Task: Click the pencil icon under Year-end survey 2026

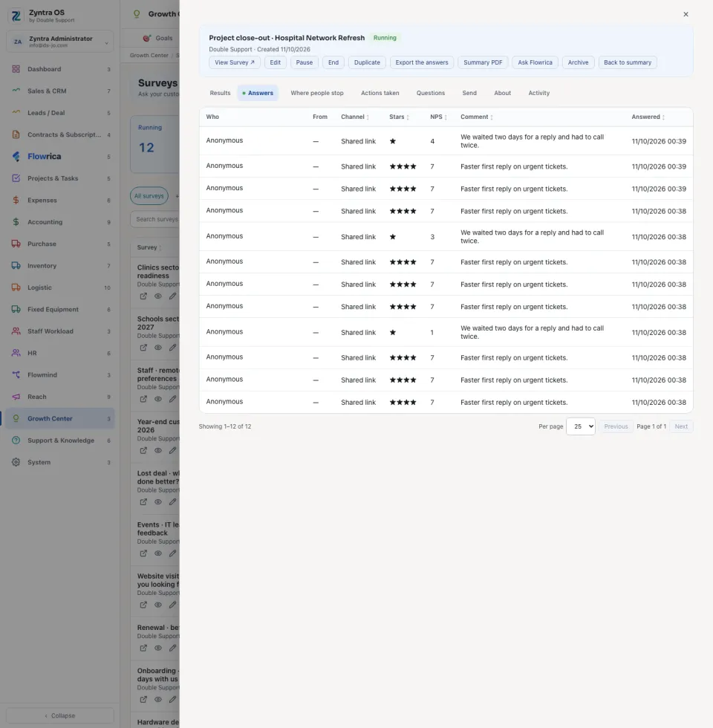Action: click(172, 450)
